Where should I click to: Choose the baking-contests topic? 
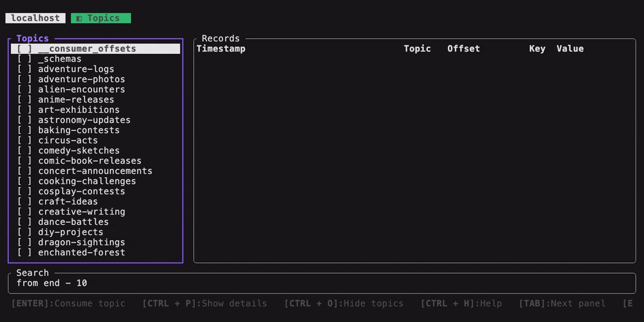coord(78,130)
